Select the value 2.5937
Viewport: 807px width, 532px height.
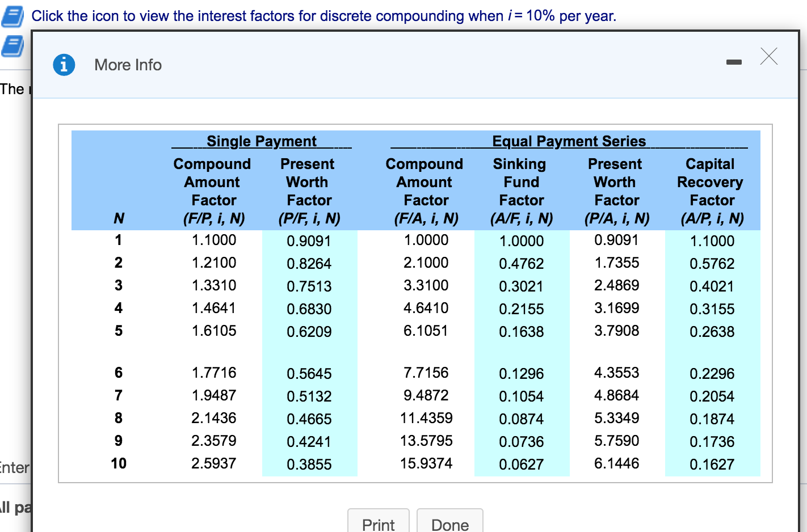point(214,463)
